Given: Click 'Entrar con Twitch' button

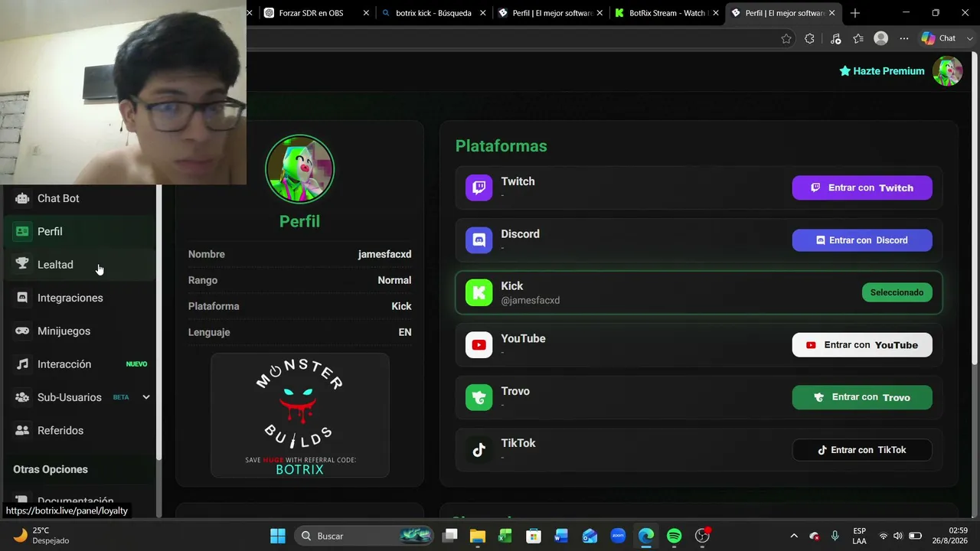Looking at the screenshot, I should pyautogui.click(x=862, y=187).
